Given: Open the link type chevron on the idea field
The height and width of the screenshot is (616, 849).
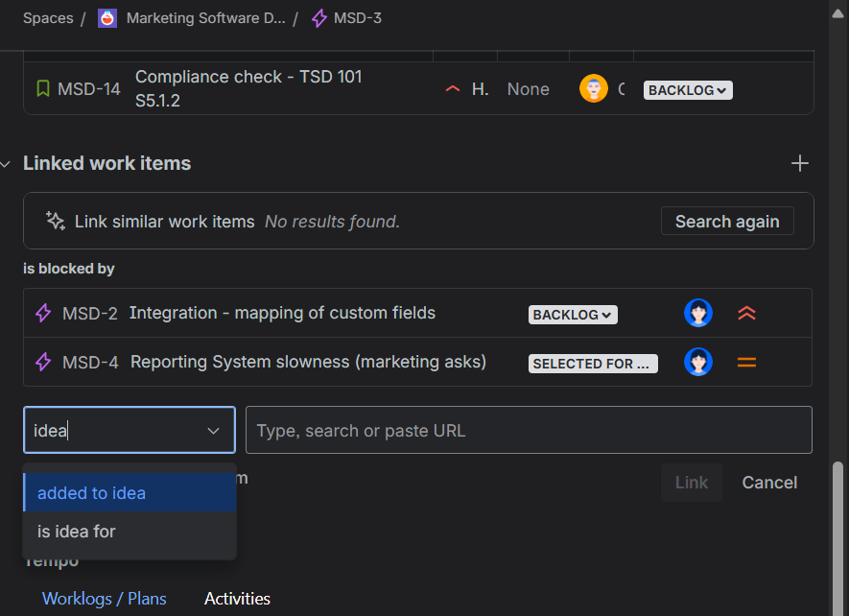Looking at the screenshot, I should [x=213, y=430].
